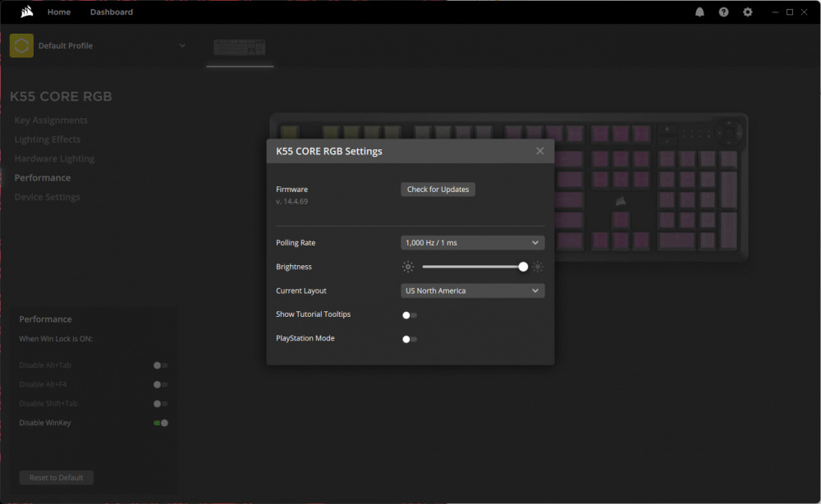Image resolution: width=821 pixels, height=504 pixels.
Task: Open the help question mark icon
Action: click(x=723, y=12)
